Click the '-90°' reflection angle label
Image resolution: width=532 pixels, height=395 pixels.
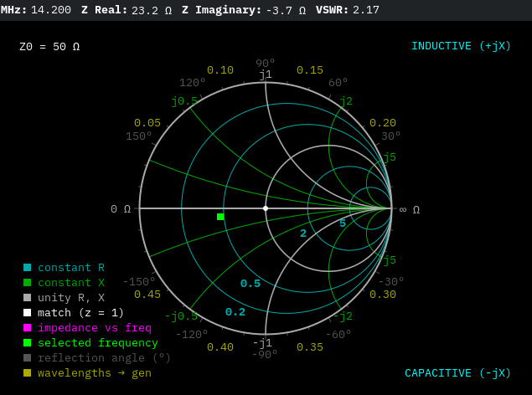[x=265, y=354]
